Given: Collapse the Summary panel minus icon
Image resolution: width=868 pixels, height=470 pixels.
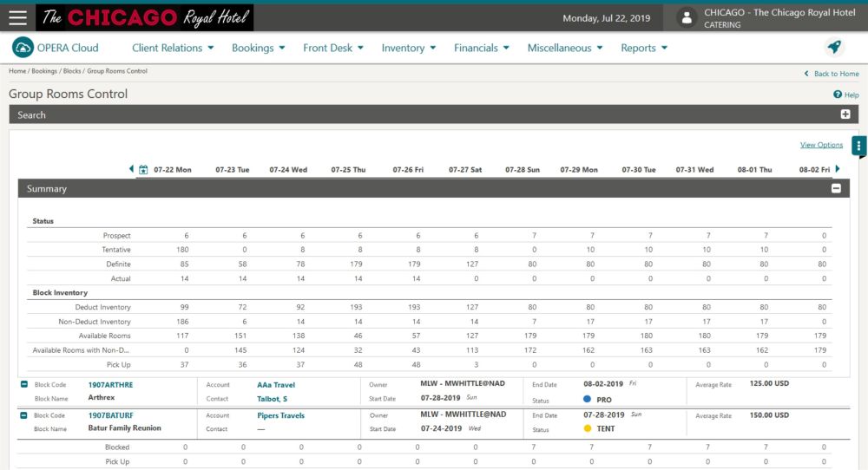Looking at the screenshot, I should pyautogui.click(x=836, y=188).
